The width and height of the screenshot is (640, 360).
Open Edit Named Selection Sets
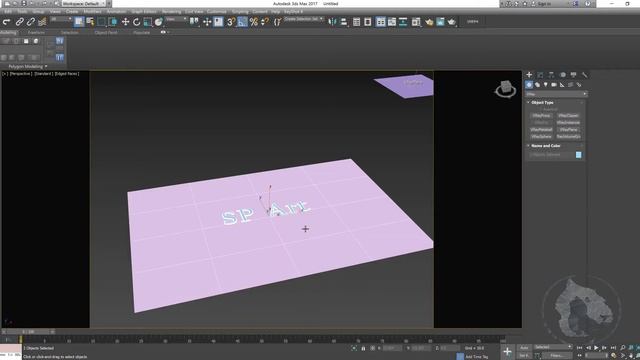tap(278, 22)
